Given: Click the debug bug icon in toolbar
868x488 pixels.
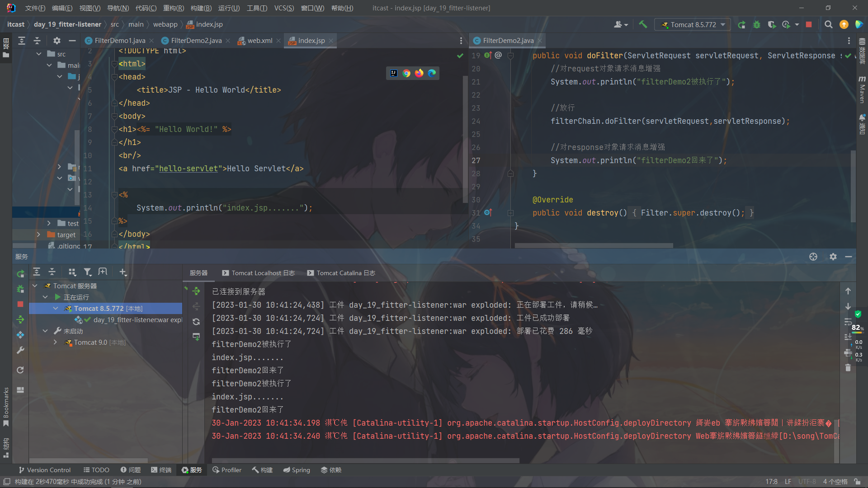Looking at the screenshot, I should (x=757, y=24).
